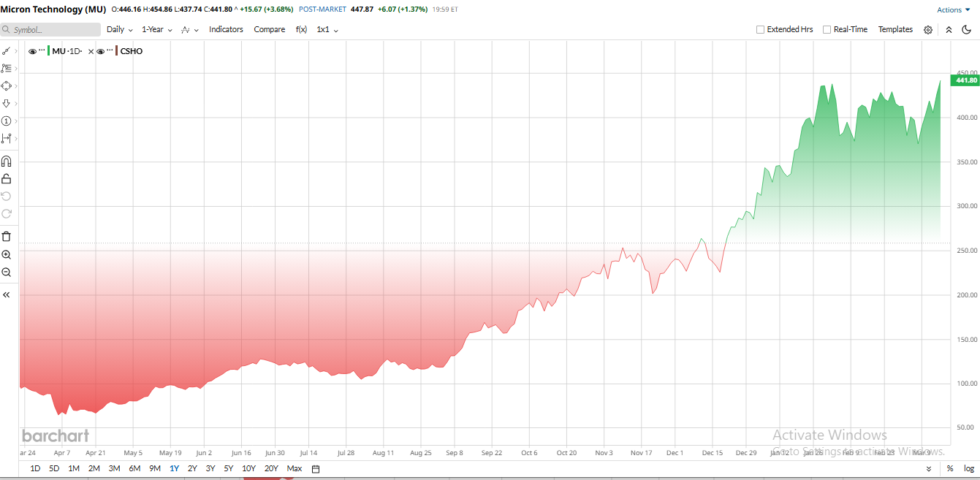This screenshot has width=980, height=480.
Task: Expand the Fibonacci tool submenu arrow
Action: (16, 68)
